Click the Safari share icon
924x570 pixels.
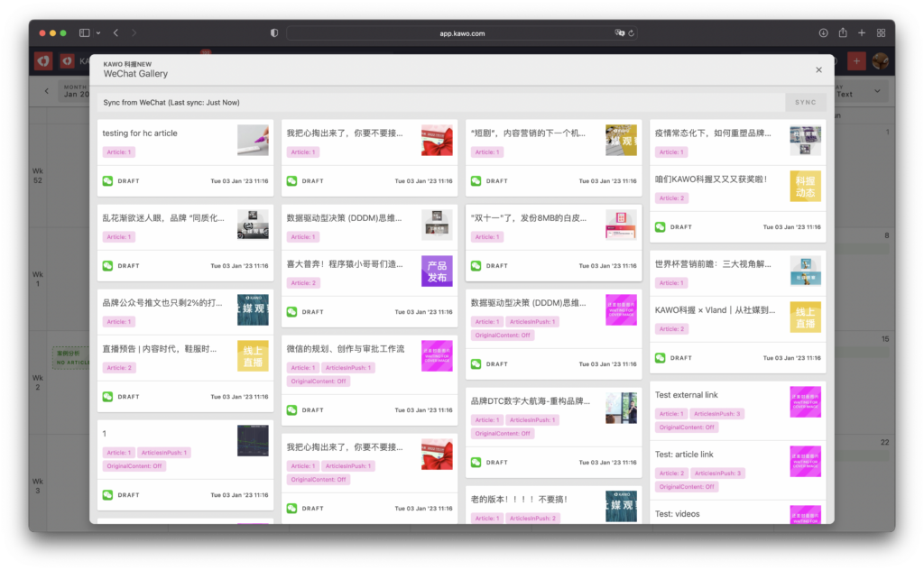tap(843, 33)
